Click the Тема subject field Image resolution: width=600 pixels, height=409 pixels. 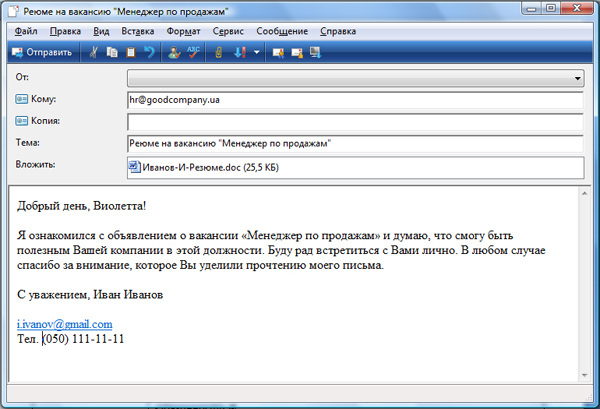point(355,144)
